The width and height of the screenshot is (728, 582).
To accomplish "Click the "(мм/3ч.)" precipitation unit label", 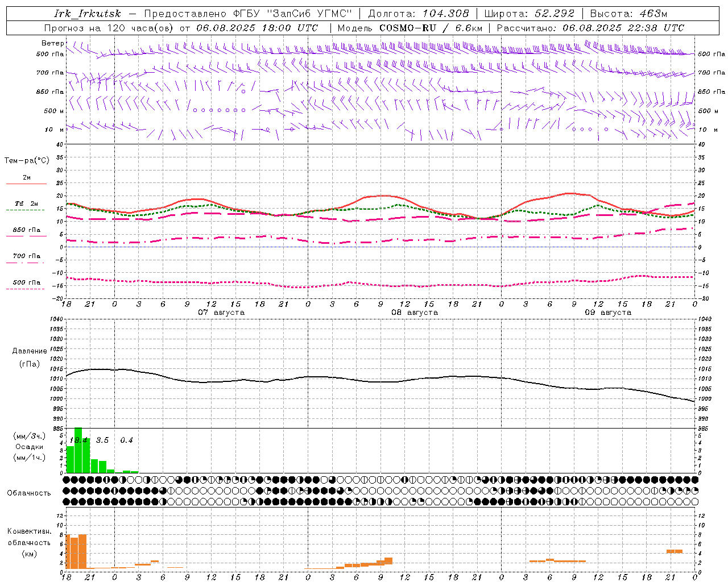I will pos(30,436).
